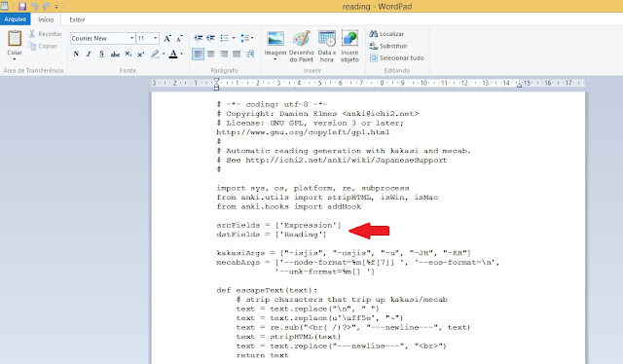Click the Undo arrow in title bar
623x364 pixels.
(34, 7)
